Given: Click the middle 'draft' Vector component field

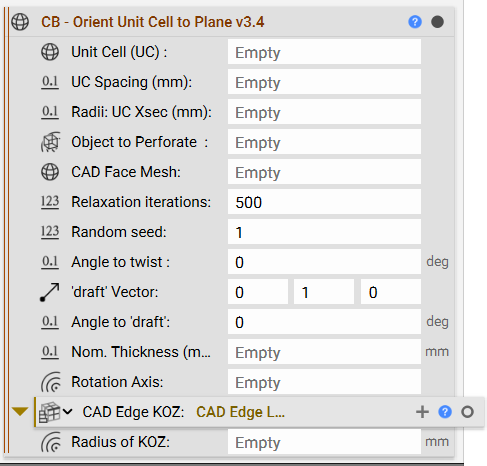Looking at the screenshot, I should tap(324, 292).
